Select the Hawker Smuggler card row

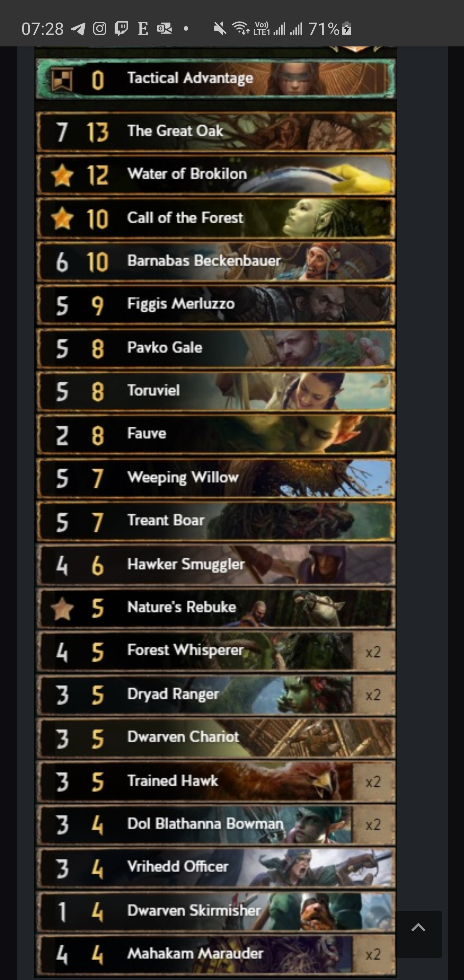point(216,565)
